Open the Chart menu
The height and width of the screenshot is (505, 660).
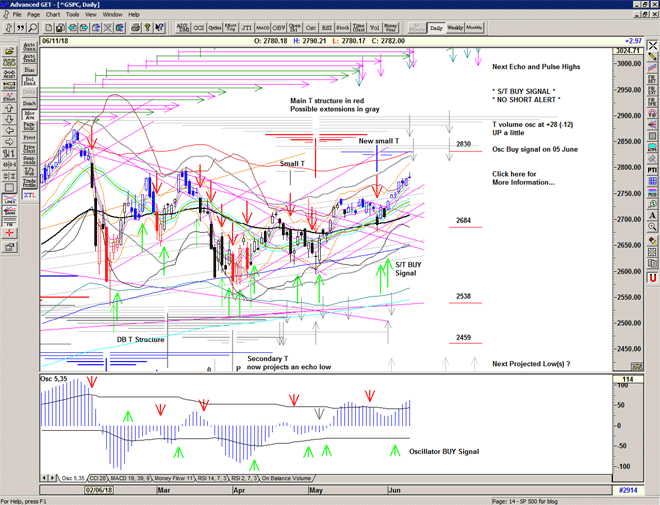tap(53, 15)
